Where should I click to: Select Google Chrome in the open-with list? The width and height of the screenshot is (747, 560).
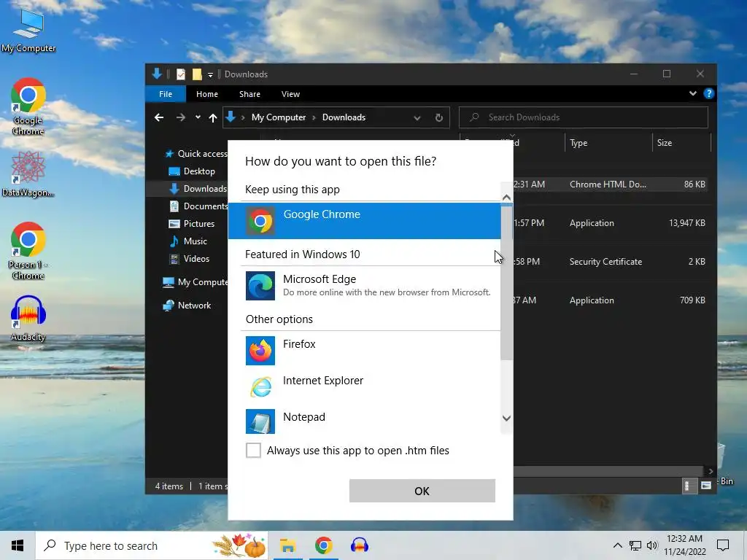[x=365, y=220]
